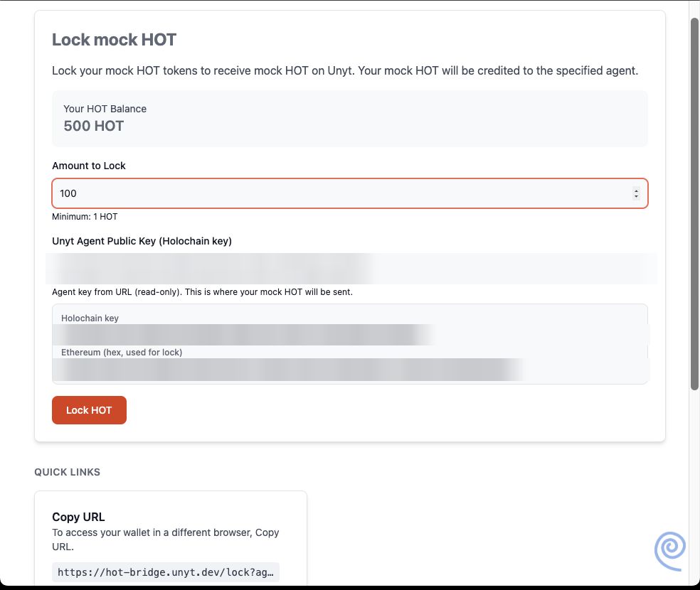This screenshot has width=700, height=590.
Task: Click the "Lock your mock HOT tokens" description
Action: point(345,70)
